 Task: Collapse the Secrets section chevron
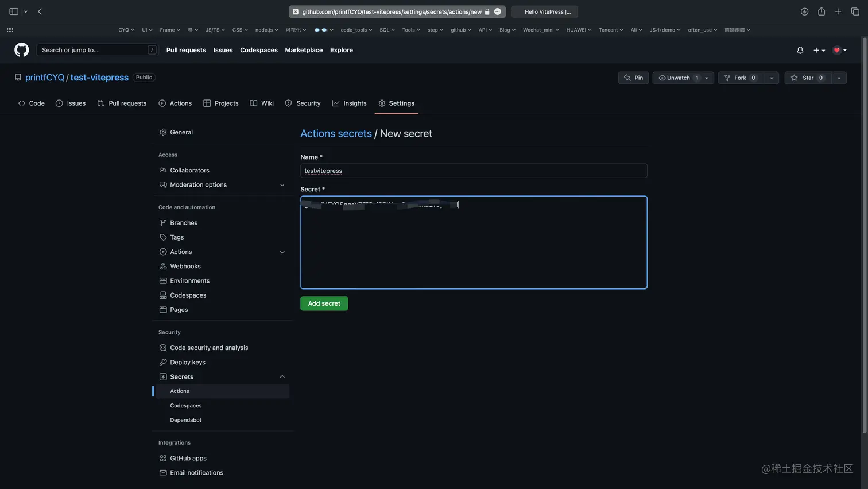tap(282, 377)
